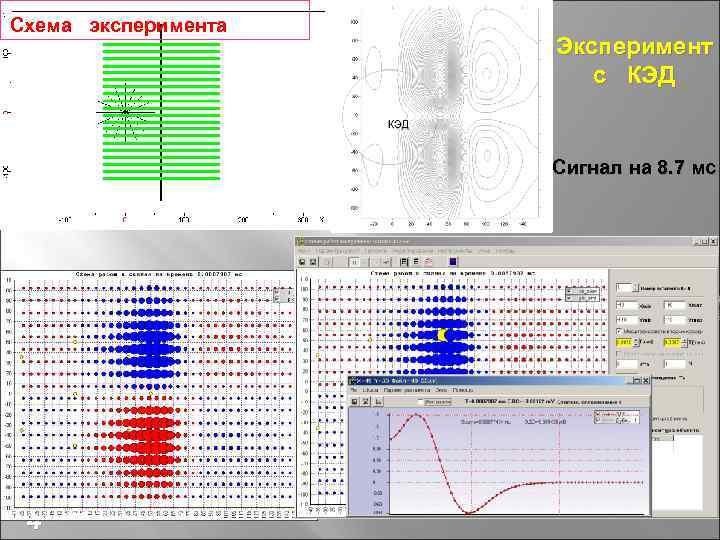Screen dimensions: 720x540
Task: Maximize the main application window
Action: 705,241
